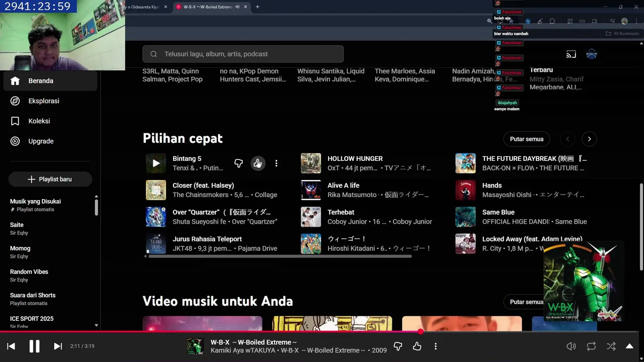The width and height of the screenshot is (644, 362).
Task: Open the Koleksi library section
Action: (50, 121)
